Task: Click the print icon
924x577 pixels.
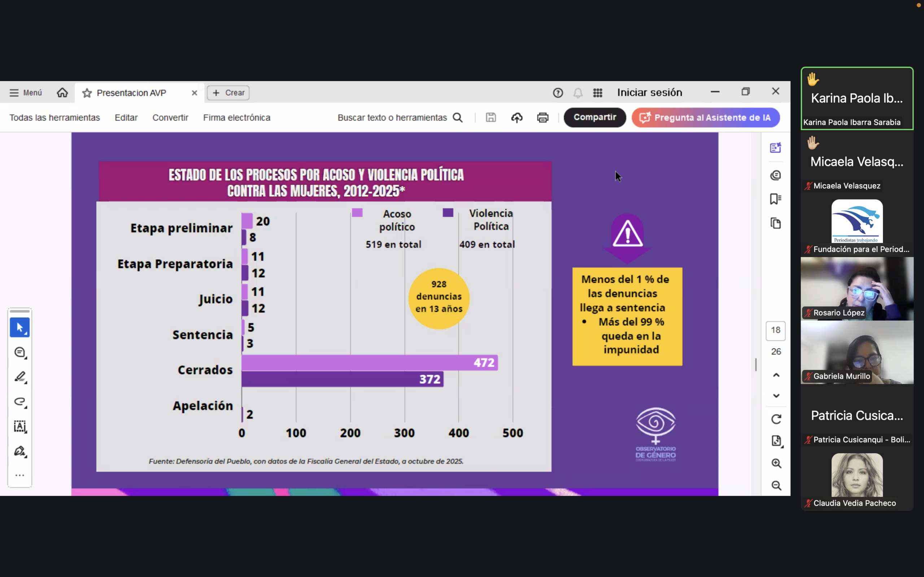Action: point(542,118)
